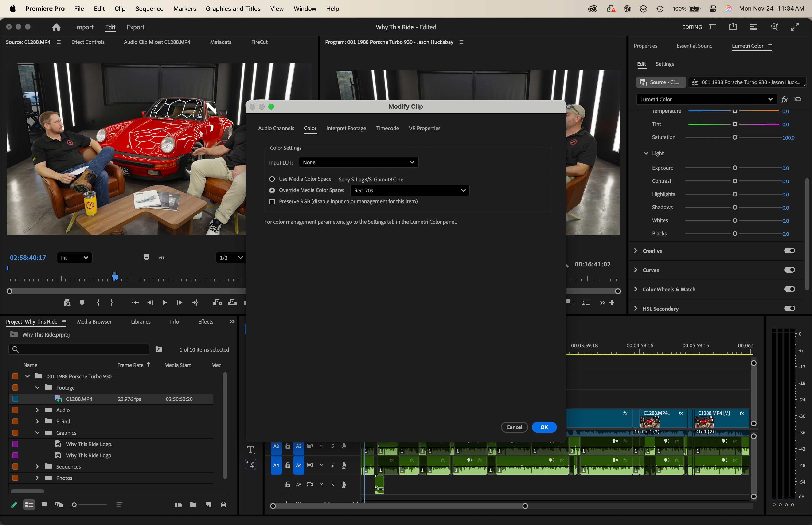Image resolution: width=812 pixels, height=525 pixels.
Task: Cancel the Modify Clip dialog
Action: [x=514, y=427]
